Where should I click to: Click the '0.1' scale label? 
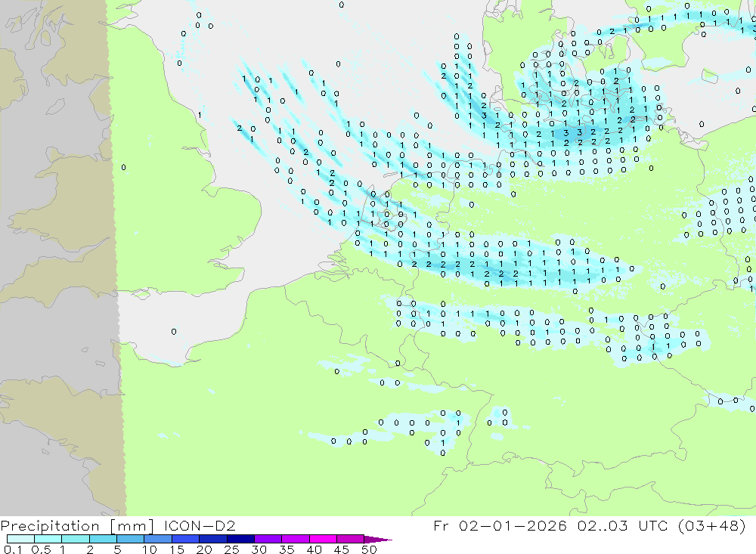[13, 549]
